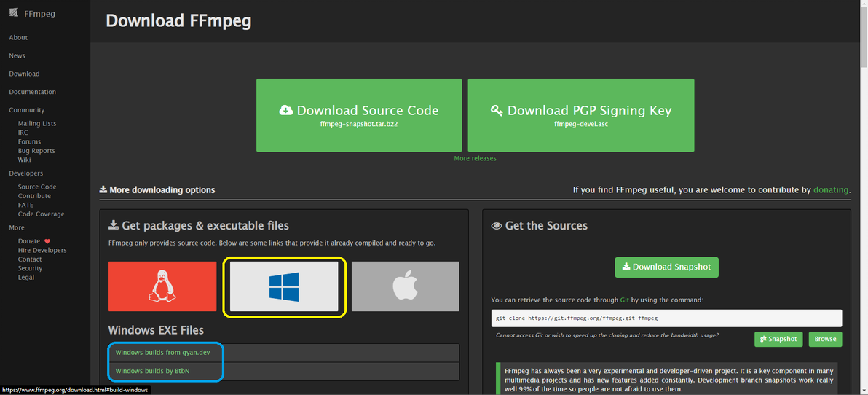Click the Browse button

(825, 339)
